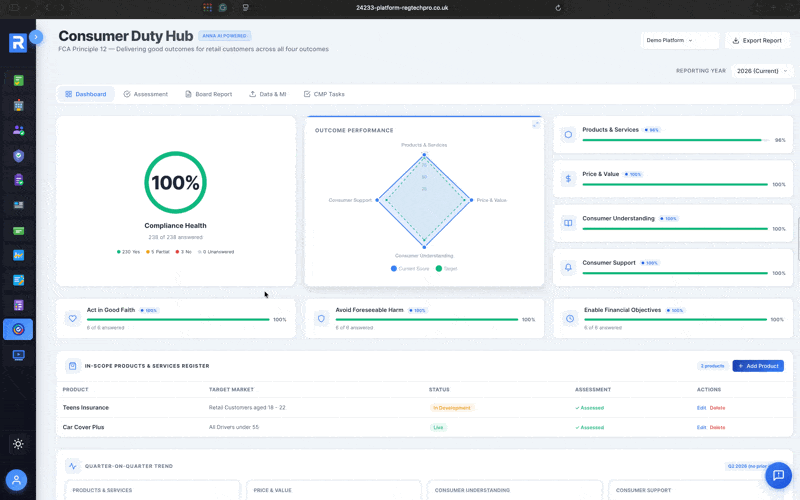The image size is (800, 500).
Task: Open the purple document-check sidebar module
Action: pyautogui.click(x=18, y=180)
